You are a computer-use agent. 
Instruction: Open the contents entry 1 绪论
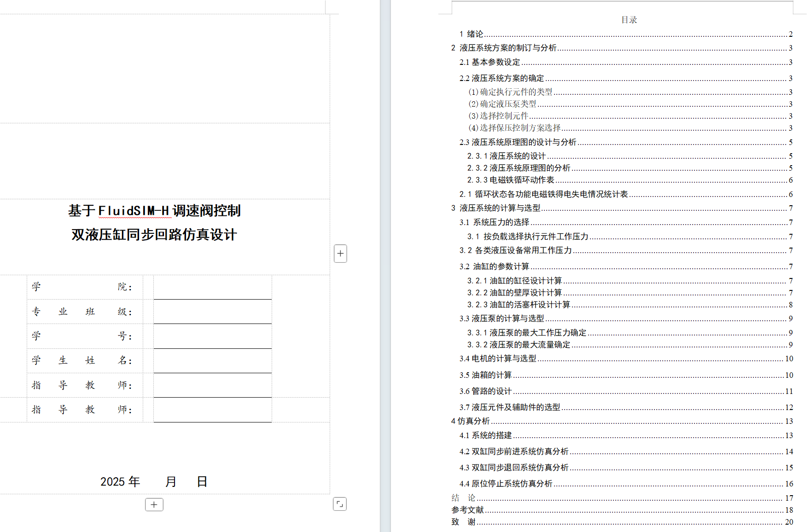(626, 34)
